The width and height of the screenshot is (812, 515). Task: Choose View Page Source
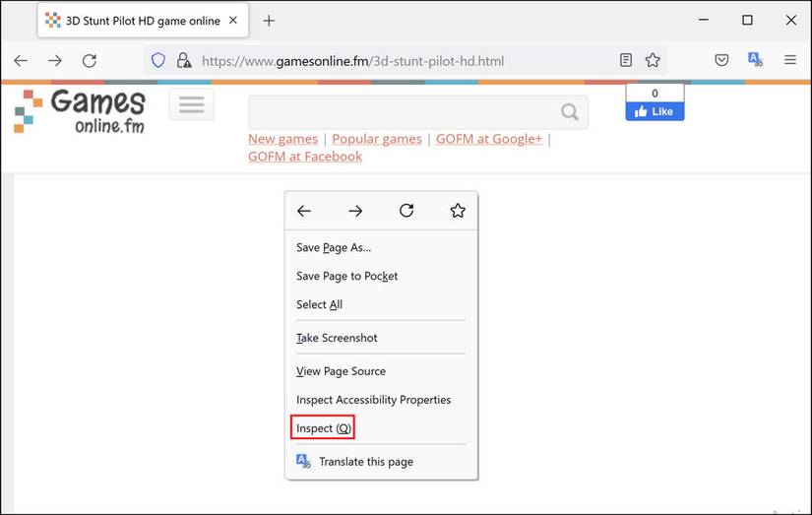point(381,371)
